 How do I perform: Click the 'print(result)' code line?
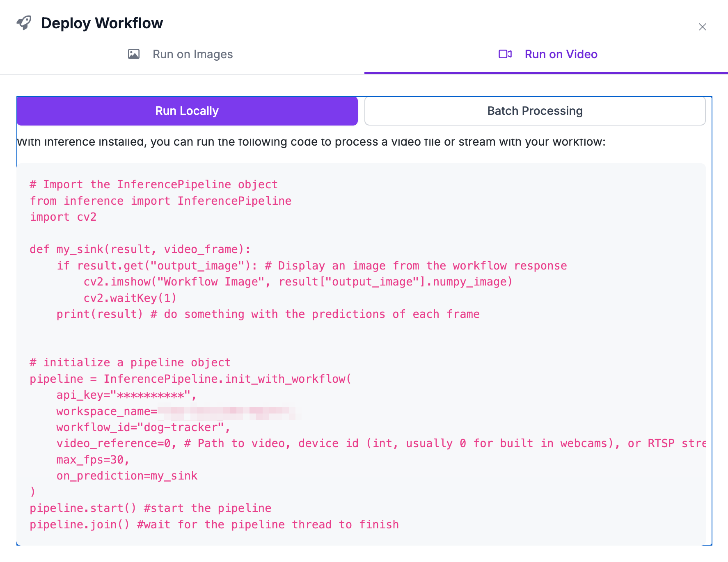[268, 314]
